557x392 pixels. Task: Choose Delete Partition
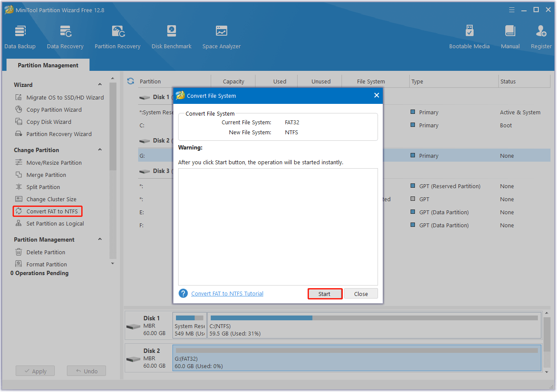click(x=40, y=252)
